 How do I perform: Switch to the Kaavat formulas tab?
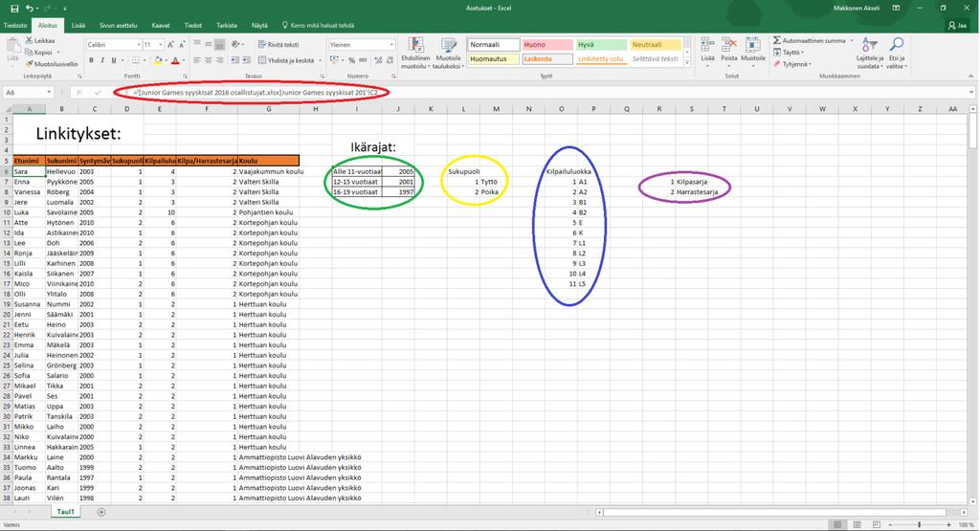click(x=161, y=26)
